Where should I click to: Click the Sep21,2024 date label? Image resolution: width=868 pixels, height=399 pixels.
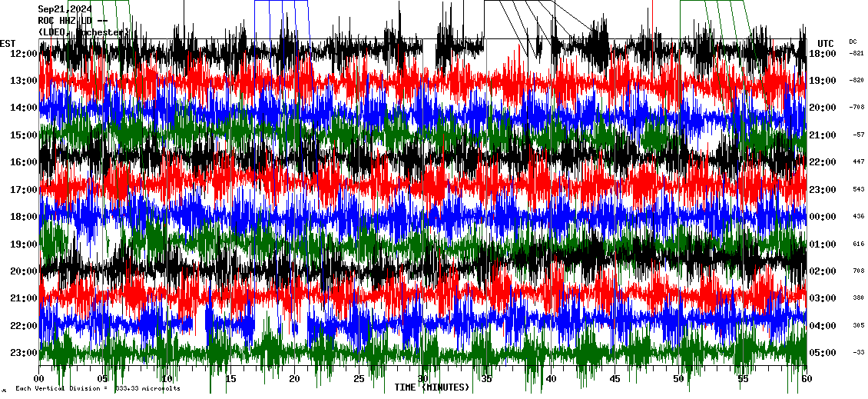(x=65, y=9)
